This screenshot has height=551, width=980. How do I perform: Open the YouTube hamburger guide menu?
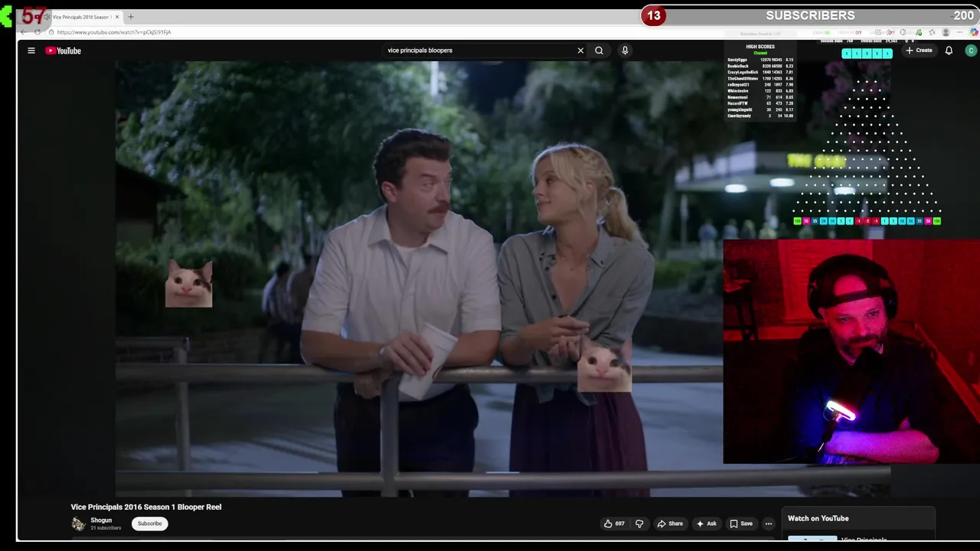31,51
